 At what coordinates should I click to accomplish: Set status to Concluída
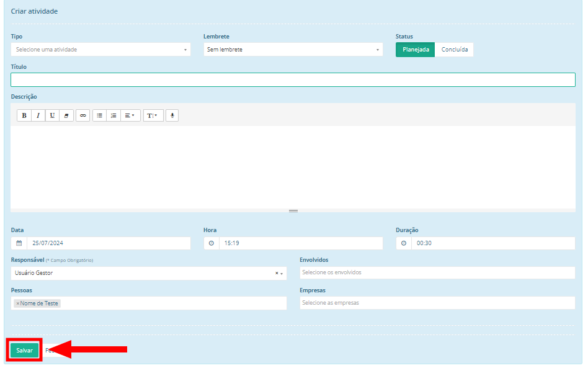(x=454, y=50)
